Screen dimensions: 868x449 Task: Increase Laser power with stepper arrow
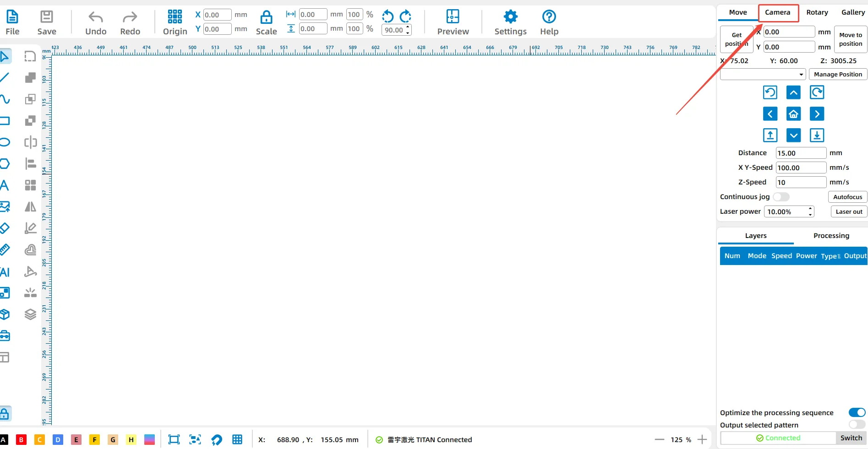(x=810, y=209)
